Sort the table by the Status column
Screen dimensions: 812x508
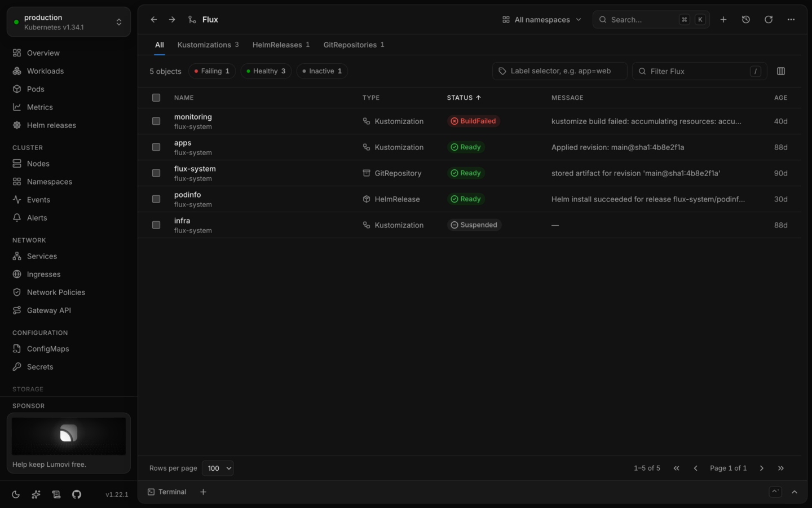(464, 98)
